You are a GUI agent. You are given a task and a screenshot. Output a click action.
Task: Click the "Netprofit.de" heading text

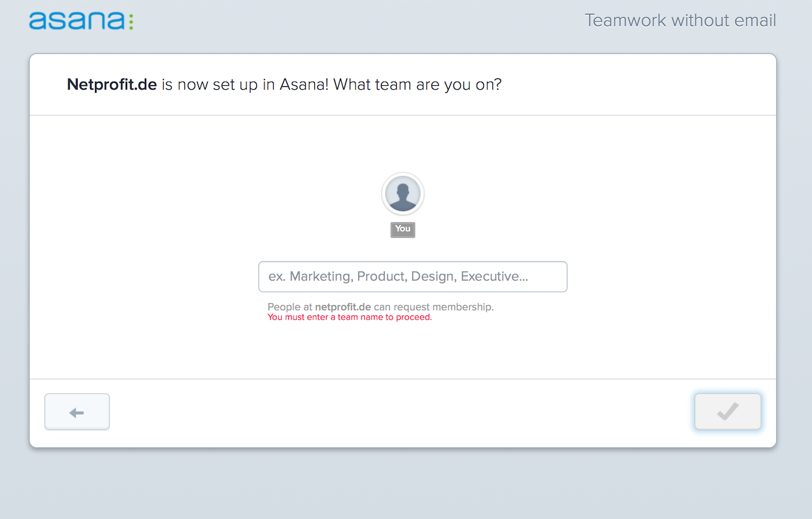coord(112,85)
